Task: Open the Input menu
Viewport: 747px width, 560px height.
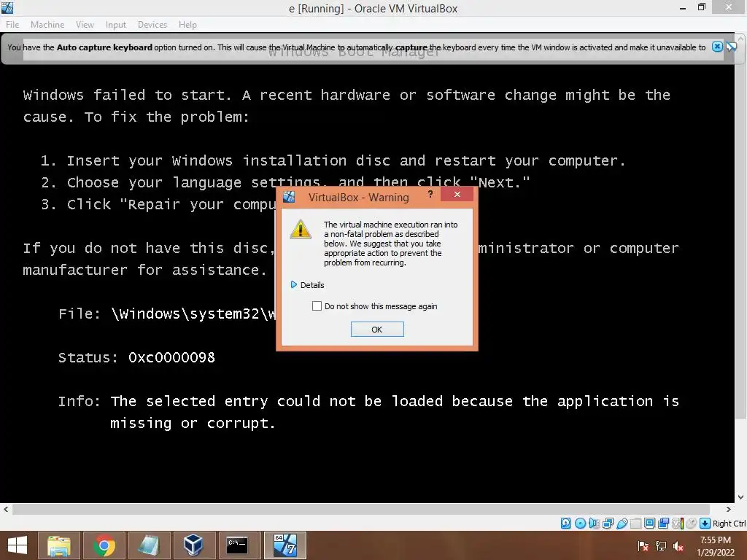Action: point(116,24)
